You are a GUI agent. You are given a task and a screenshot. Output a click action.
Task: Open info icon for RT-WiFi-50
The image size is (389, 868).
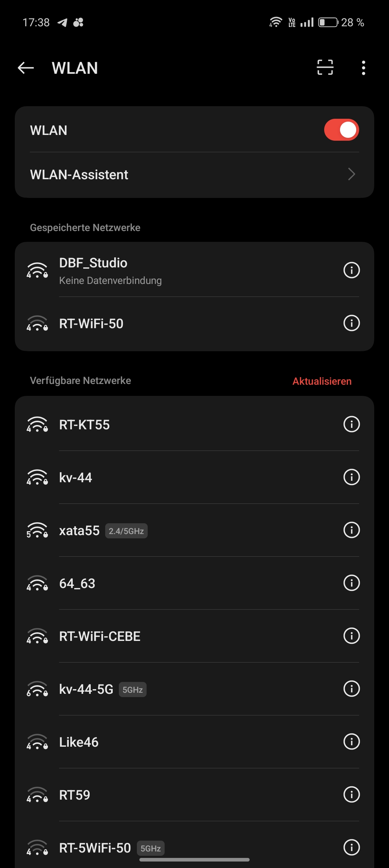click(352, 323)
